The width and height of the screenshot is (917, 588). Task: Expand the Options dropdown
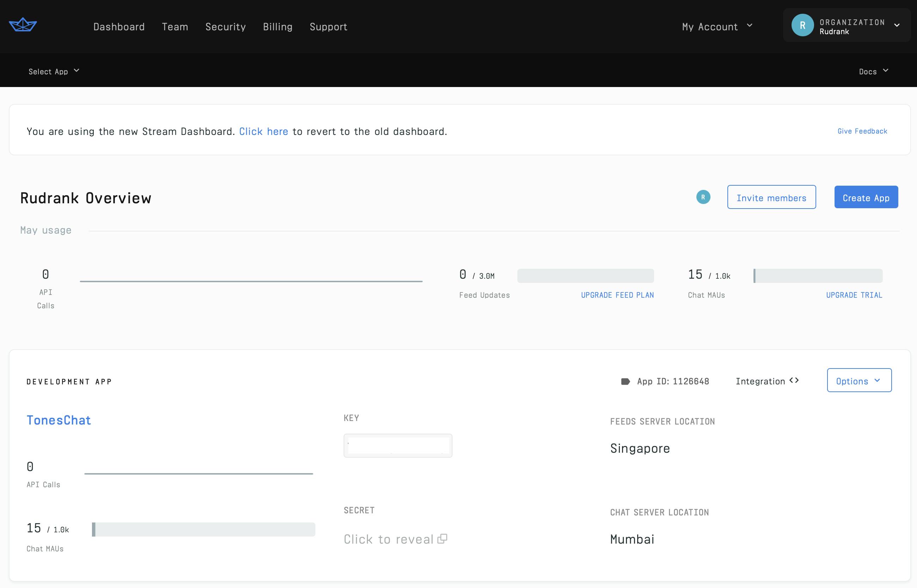(859, 380)
